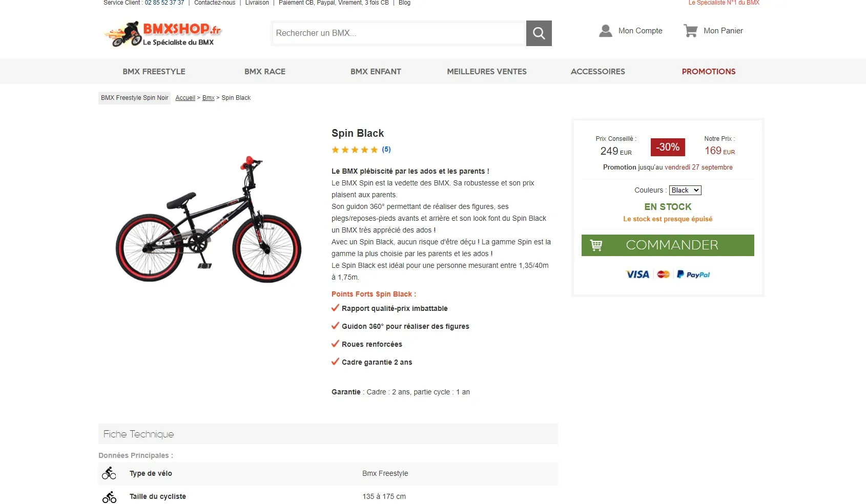Open the Blog link in top bar
The image size is (866, 504).
(404, 3)
